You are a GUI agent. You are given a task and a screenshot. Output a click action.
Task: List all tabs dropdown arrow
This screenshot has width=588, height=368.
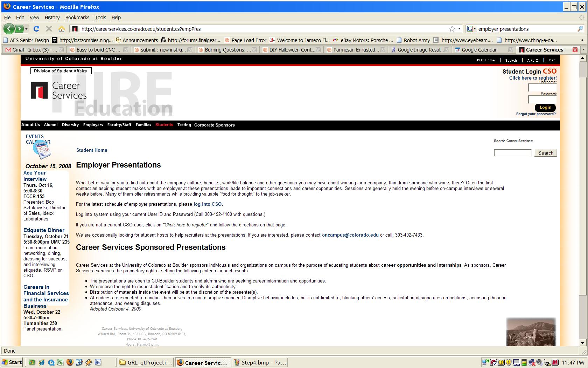(583, 50)
